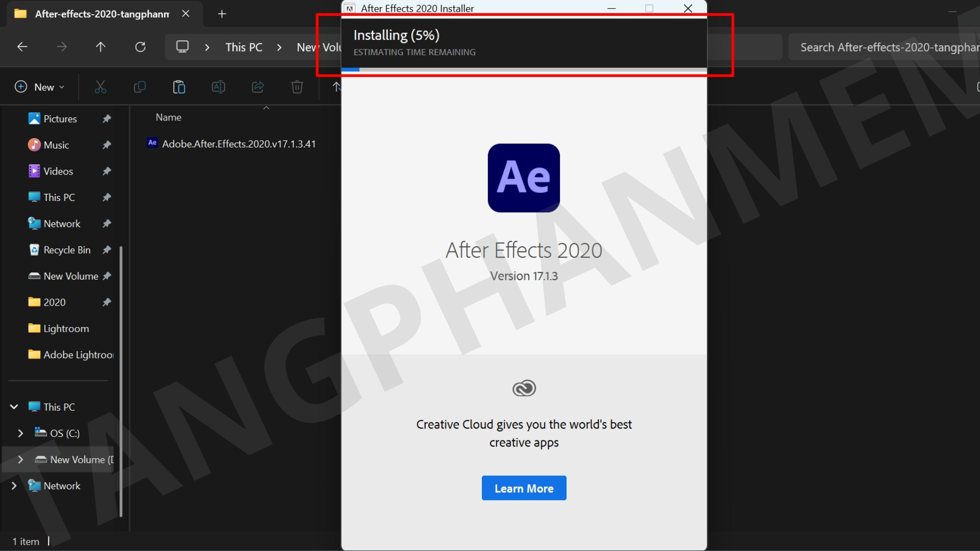Click the Ae file icon in list

point(152,143)
